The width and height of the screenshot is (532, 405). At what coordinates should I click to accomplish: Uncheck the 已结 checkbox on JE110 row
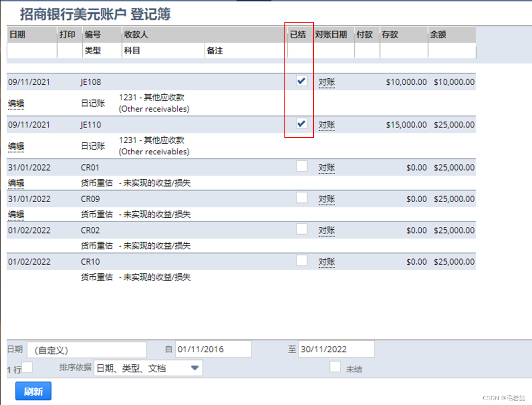coord(301,124)
